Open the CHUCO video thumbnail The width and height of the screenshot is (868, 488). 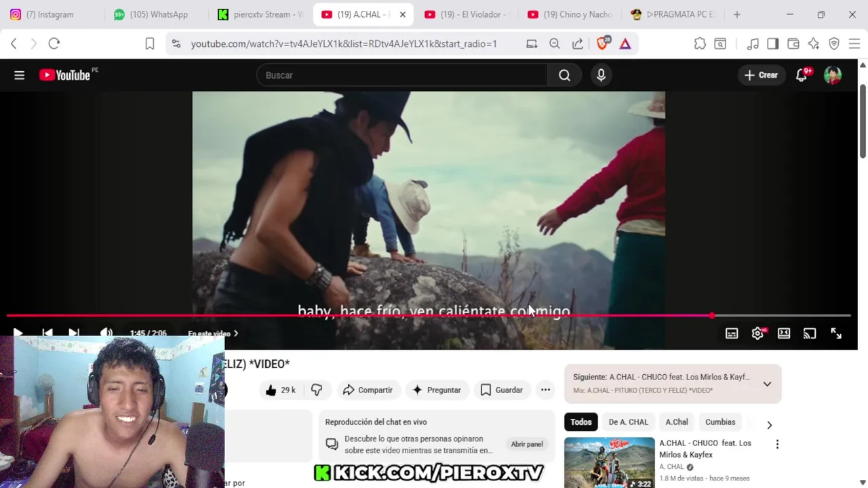click(610, 463)
